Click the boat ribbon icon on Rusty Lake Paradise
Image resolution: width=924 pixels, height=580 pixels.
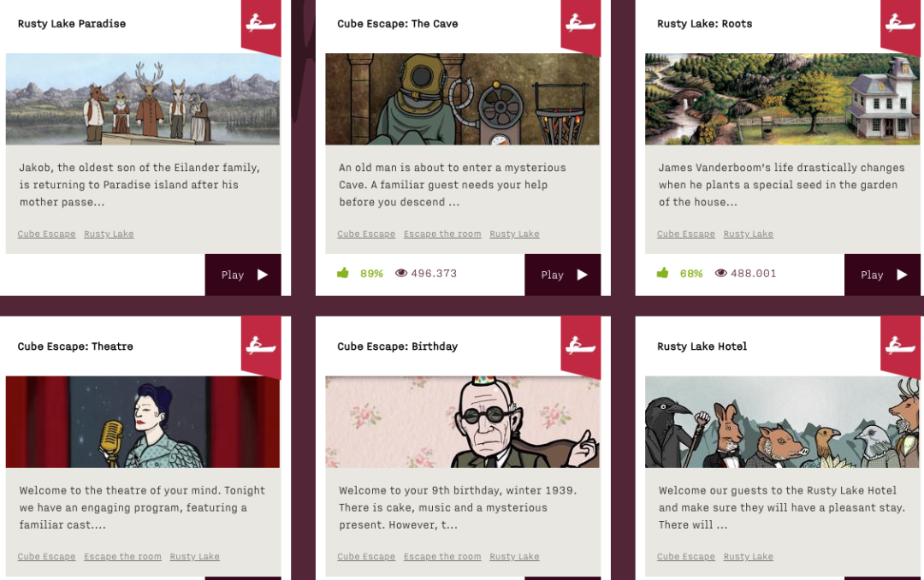coord(261,24)
